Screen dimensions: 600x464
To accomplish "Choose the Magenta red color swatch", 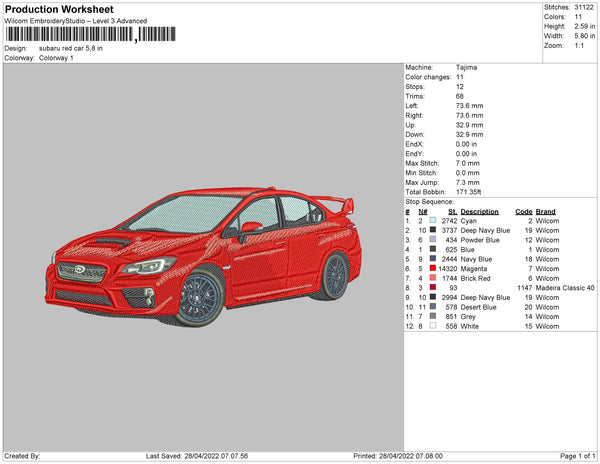I will pos(433,268).
